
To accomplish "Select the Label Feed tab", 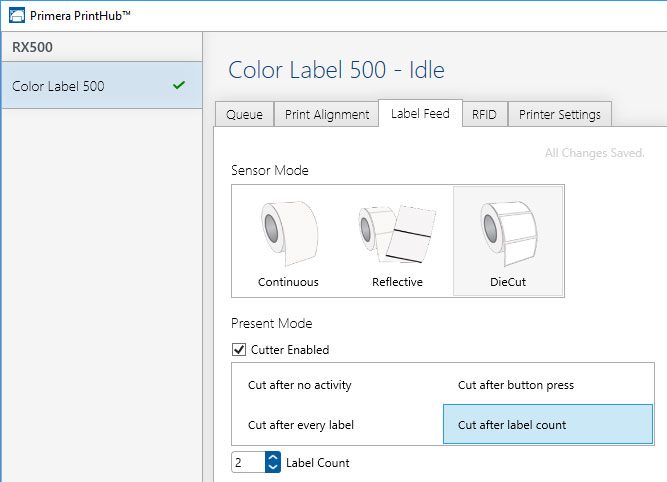I will pyautogui.click(x=420, y=114).
